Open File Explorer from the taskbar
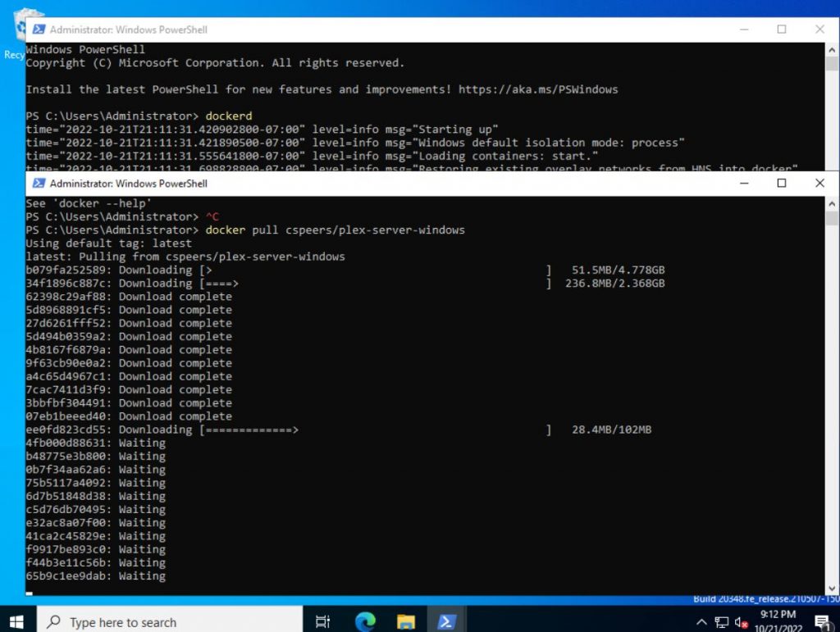 pyautogui.click(x=405, y=621)
